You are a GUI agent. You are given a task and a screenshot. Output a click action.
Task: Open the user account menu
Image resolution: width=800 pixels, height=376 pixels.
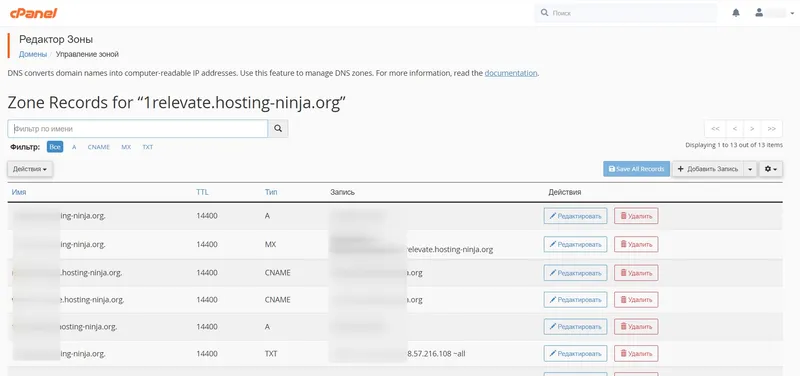pyautogui.click(x=774, y=13)
